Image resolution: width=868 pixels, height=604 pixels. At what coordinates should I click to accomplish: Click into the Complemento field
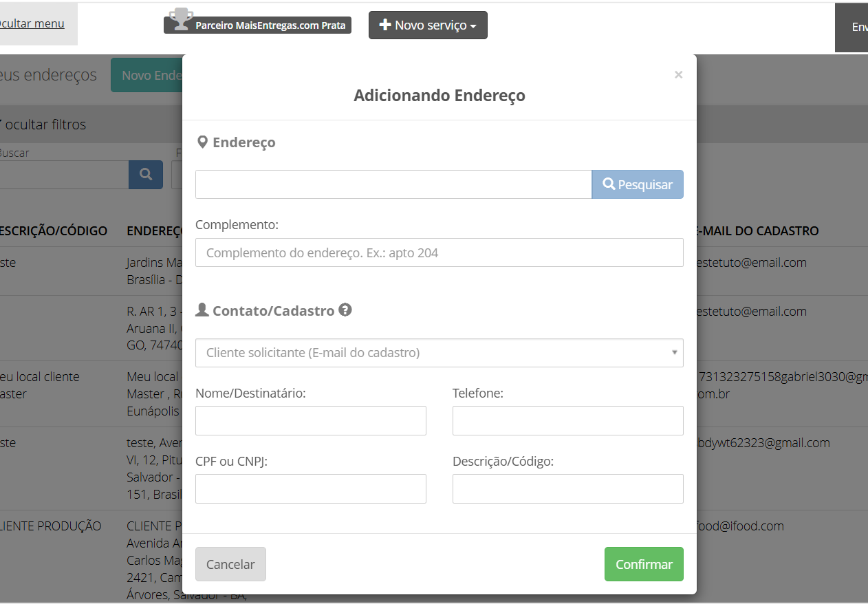coord(440,252)
